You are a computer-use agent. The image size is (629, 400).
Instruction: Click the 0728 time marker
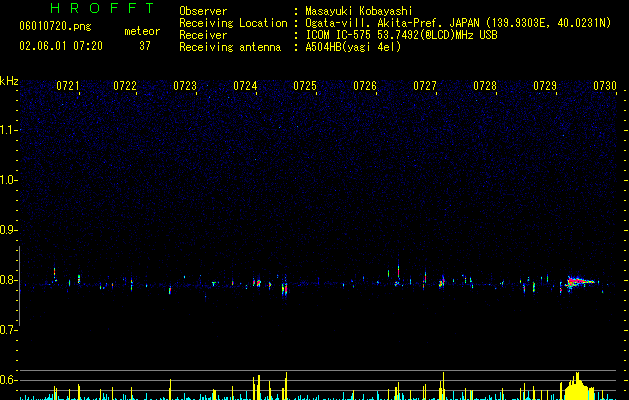tap(485, 86)
